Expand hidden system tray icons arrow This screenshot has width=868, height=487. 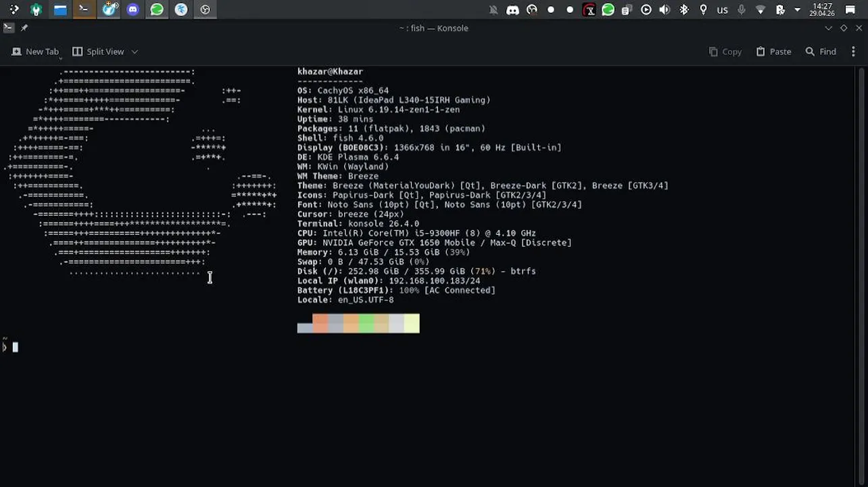coord(797,9)
